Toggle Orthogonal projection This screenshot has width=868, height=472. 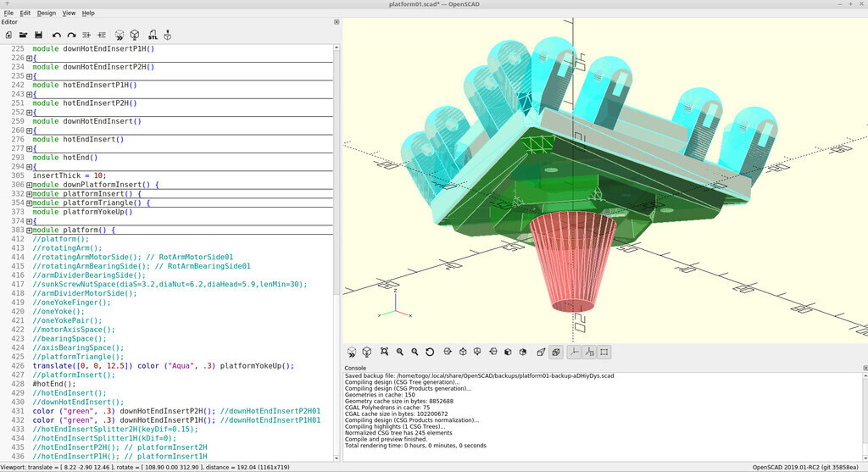[556, 352]
